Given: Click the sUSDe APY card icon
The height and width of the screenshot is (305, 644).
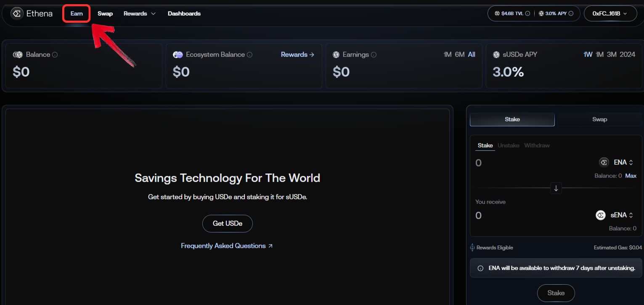Looking at the screenshot, I should (x=496, y=55).
